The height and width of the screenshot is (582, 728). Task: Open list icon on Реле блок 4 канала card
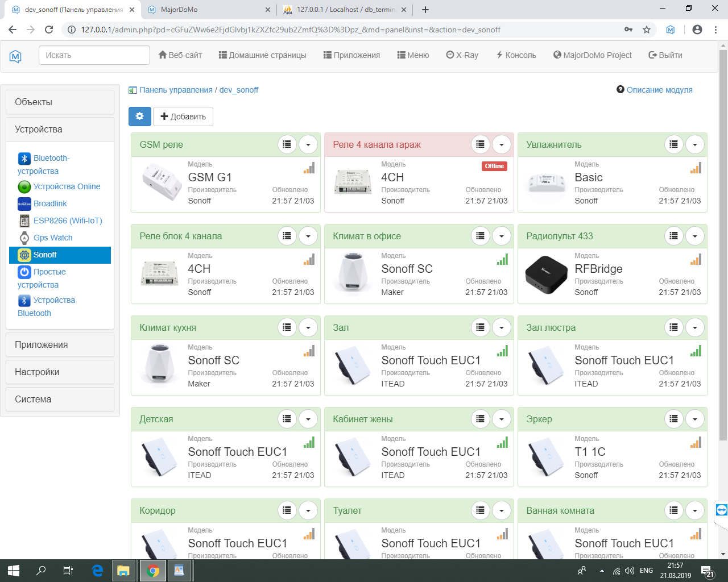click(287, 236)
